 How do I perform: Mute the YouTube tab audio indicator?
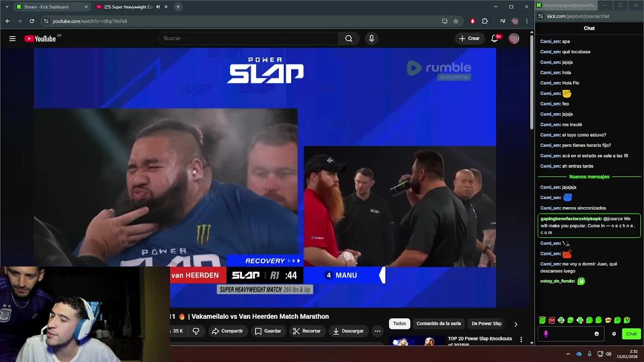coord(158,7)
